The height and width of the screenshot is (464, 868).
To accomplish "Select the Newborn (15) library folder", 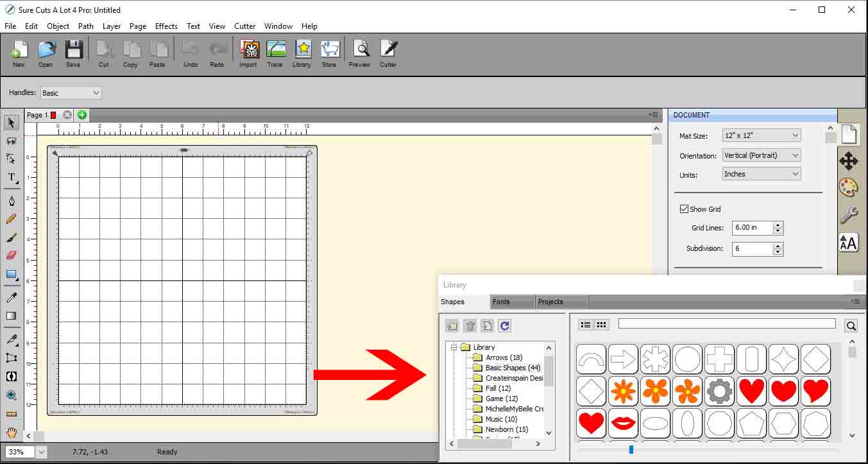I will coord(506,429).
